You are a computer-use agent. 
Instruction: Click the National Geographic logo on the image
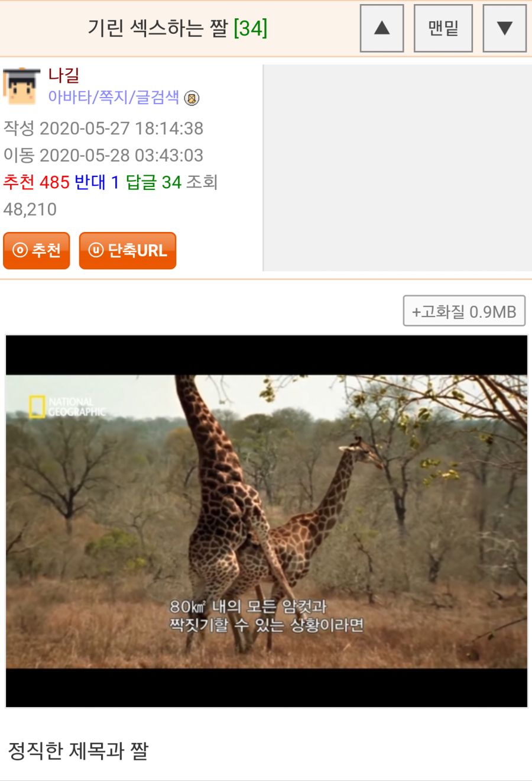click(67, 407)
